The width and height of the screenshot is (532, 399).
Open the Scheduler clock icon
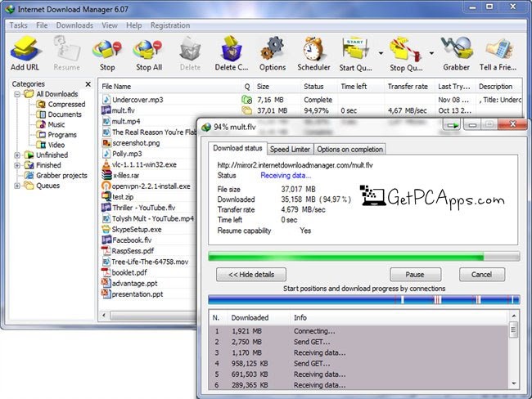click(x=313, y=50)
